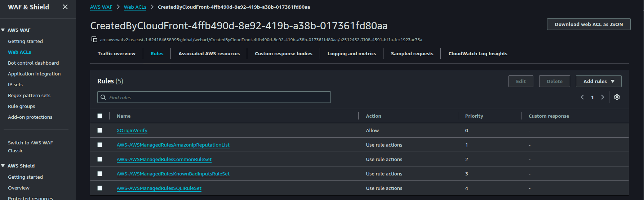Viewport: 644px width, 200px height.
Task: Switch to the Traffic overview tab
Action: coord(116,53)
